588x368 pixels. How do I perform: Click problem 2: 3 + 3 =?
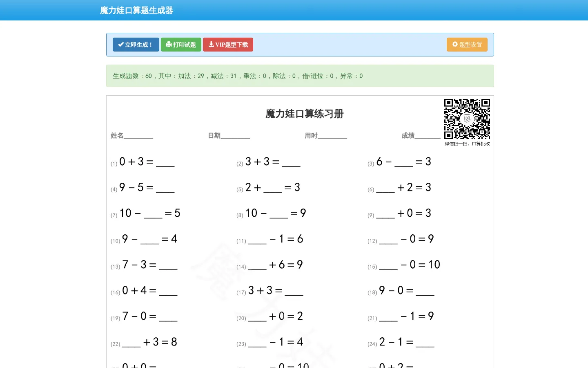(268, 162)
